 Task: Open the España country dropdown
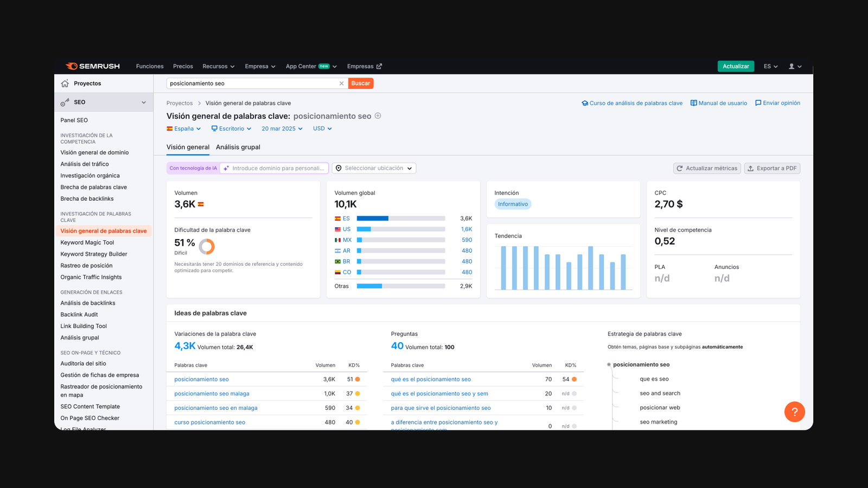(x=184, y=129)
